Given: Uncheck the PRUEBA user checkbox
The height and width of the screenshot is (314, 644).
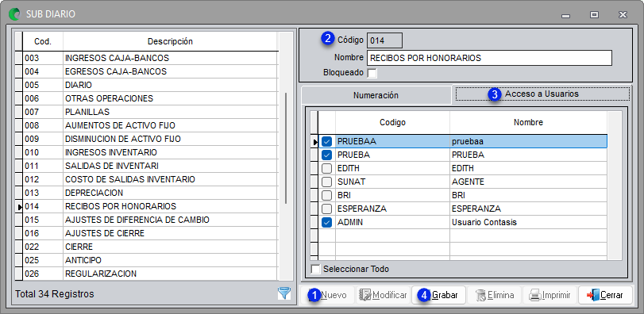Looking at the screenshot, I should (327, 155).
